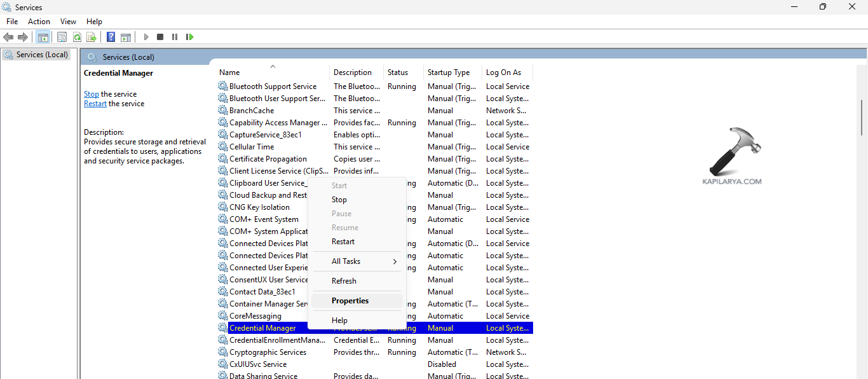868x379 pixels.
Task: Click the Export List toolbar icon
Action: tap(92, 37)
